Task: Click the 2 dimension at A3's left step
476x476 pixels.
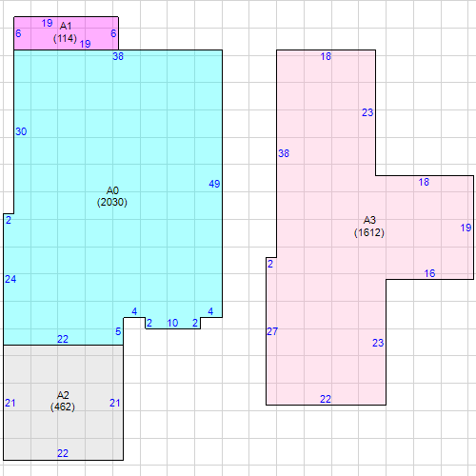Action: pos(270,264)
